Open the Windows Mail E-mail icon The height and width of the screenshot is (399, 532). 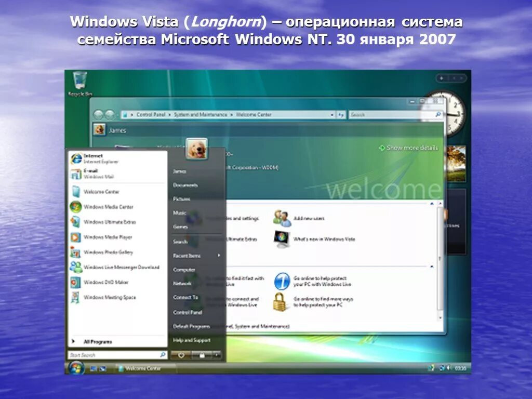75,174
